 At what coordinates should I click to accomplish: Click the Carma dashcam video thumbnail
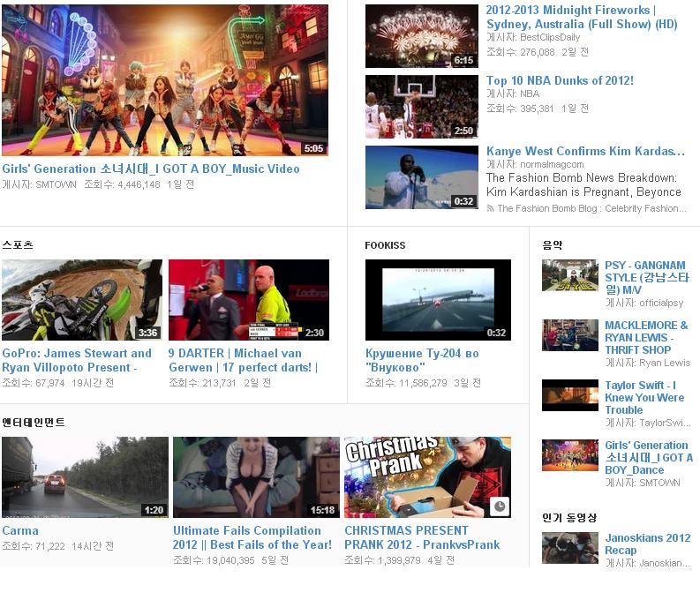(85, 477)
